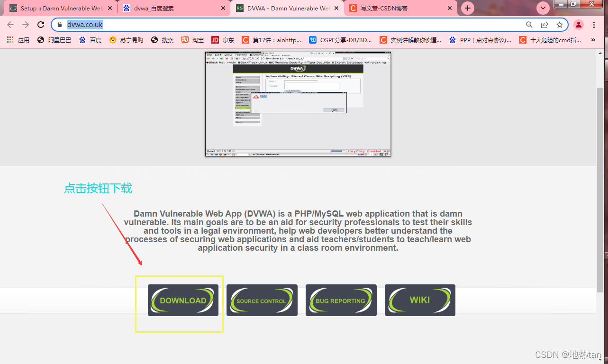Open the 十大危险的cmd指 bookmark
608x364 pixels.
pos(550,40)
